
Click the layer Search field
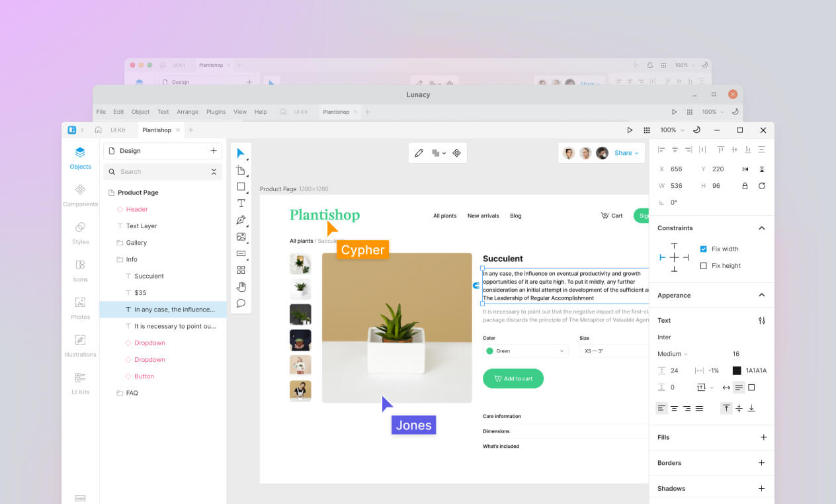pyautogui.click(x=162, y=172)
